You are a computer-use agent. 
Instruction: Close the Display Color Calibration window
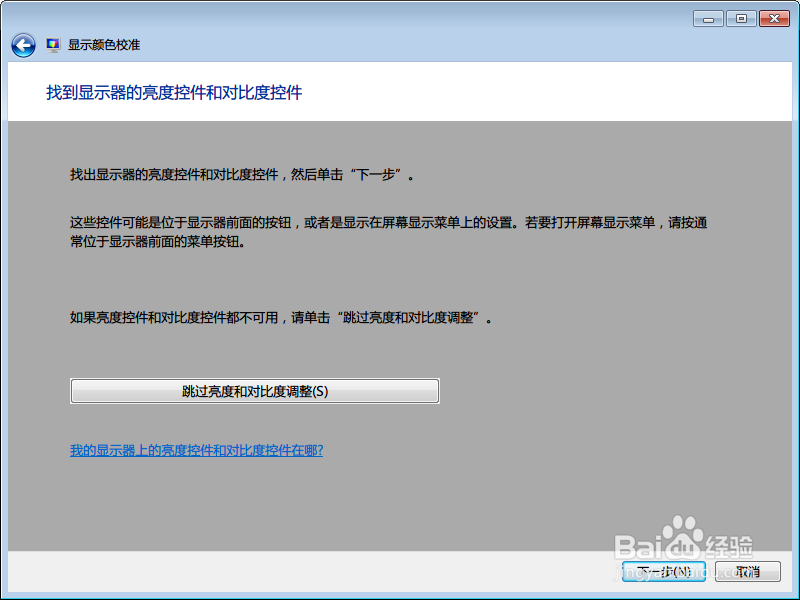click(774, 18)
